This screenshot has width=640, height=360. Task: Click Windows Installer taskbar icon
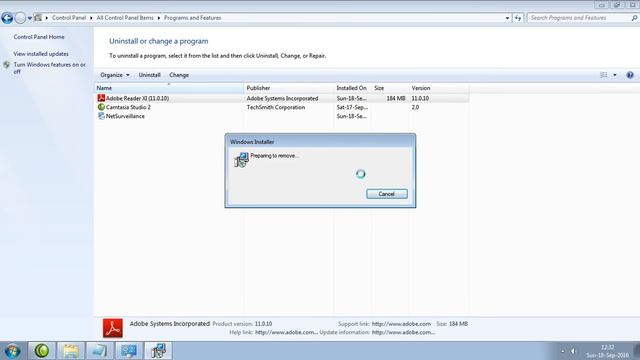click(158, 351)
